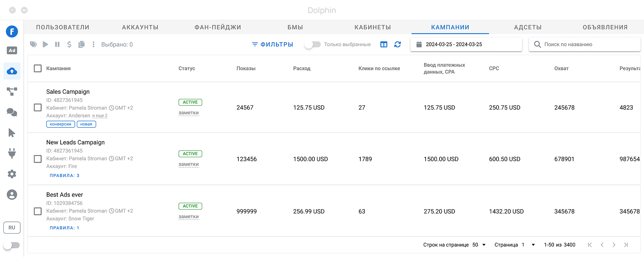Viewport: 644px width, 257px height.
Task: Tick the Best Ads ever checkbox
Action: tap(38, 211)
